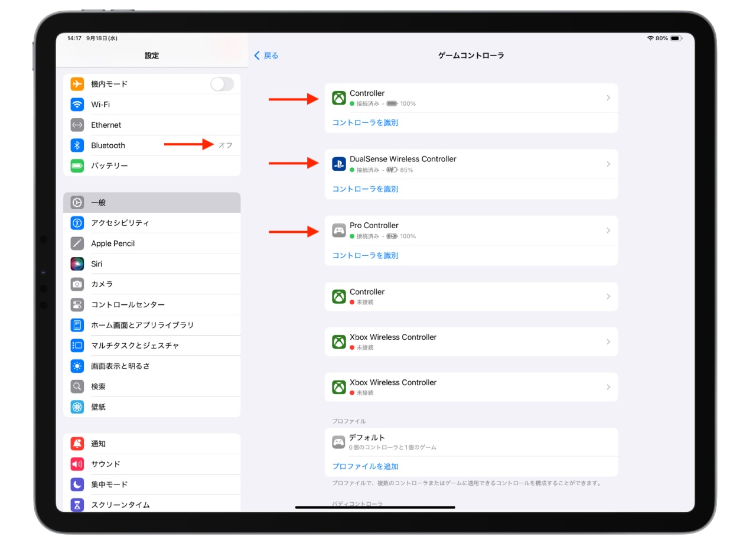Expand chevron for disconnected Controller row
Viewport: 756px width, 546px height.
pos(608,297)
